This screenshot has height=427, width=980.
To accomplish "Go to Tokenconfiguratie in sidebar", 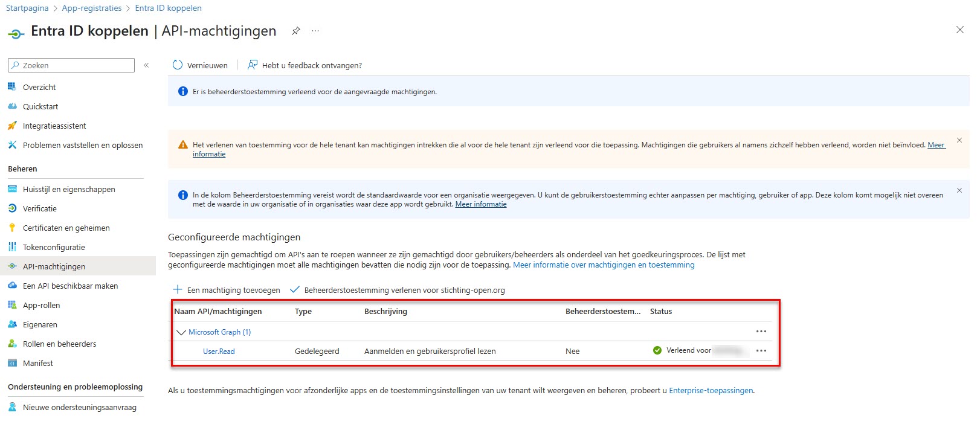I will click(x=54, y=247).
